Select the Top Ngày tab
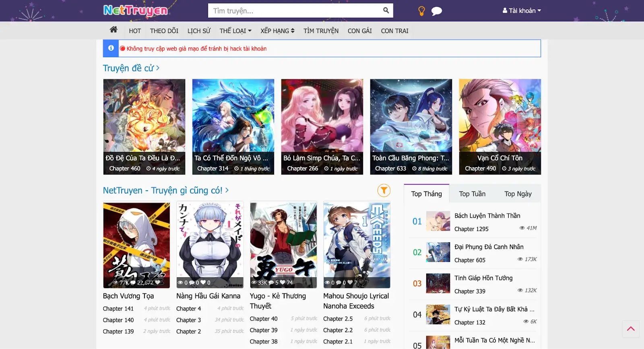Image resolution: width=644 pixels, height=349 pixels. (x=518, y=194)
